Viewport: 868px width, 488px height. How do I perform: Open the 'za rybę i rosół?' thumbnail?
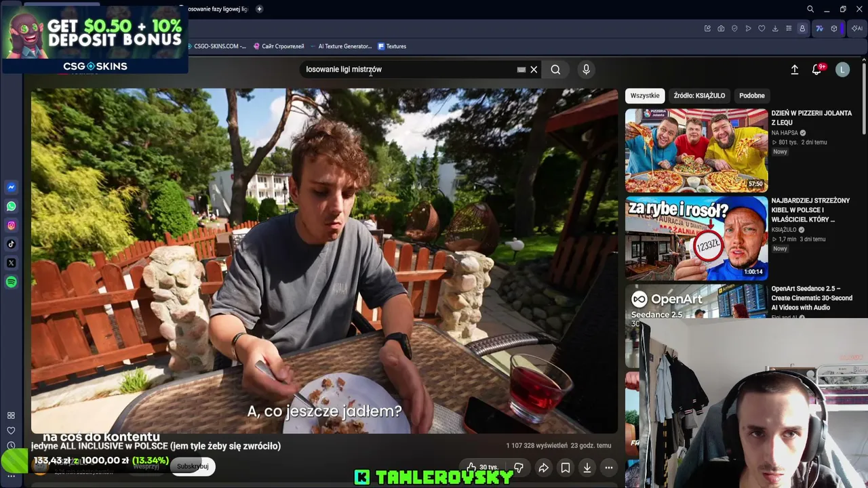(x=696, y=238)
